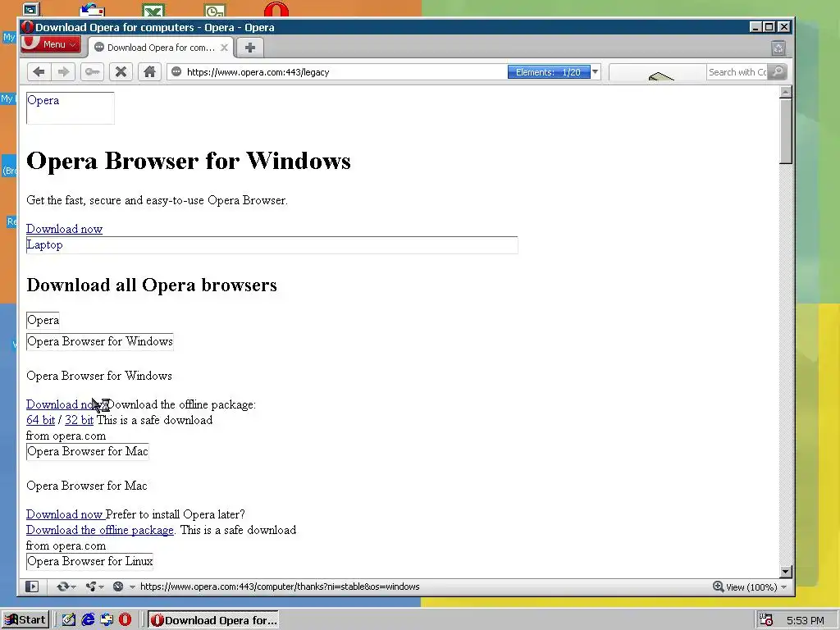Click the vertical scrollbar thumb

pyautogui.click(x=785, y=131)
